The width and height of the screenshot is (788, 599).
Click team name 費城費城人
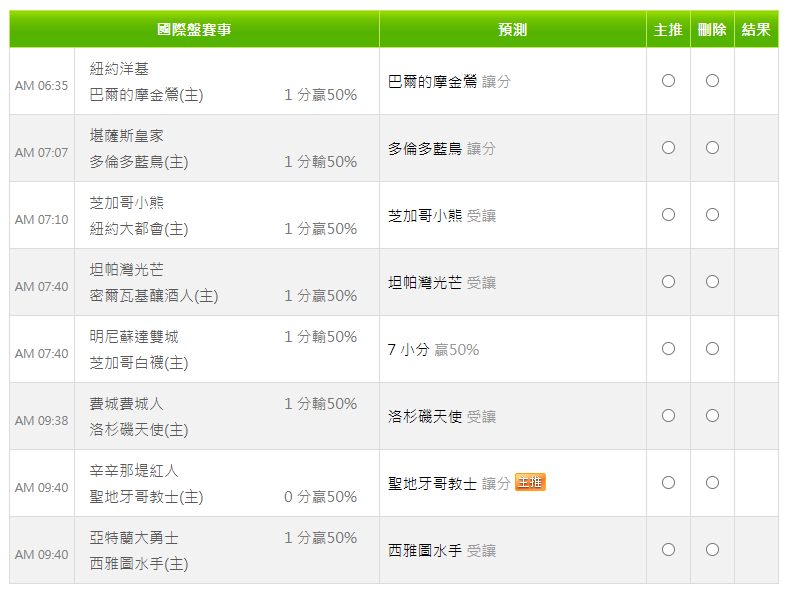127,404
